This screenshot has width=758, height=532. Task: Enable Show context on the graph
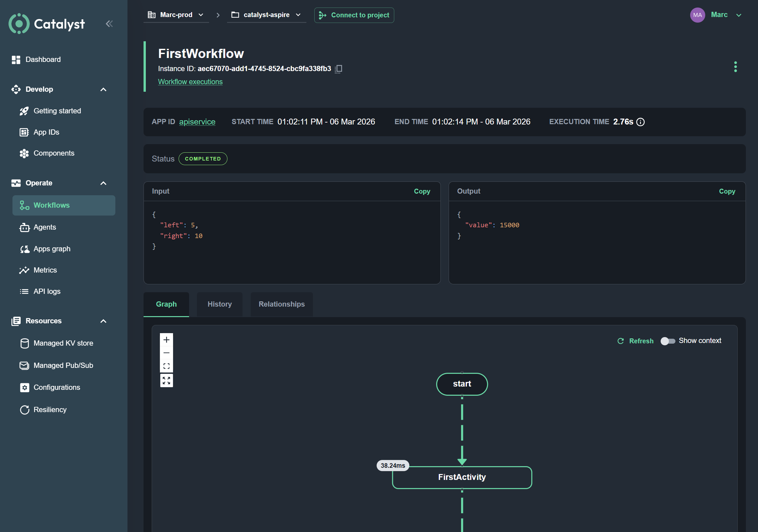click(668, 341)
